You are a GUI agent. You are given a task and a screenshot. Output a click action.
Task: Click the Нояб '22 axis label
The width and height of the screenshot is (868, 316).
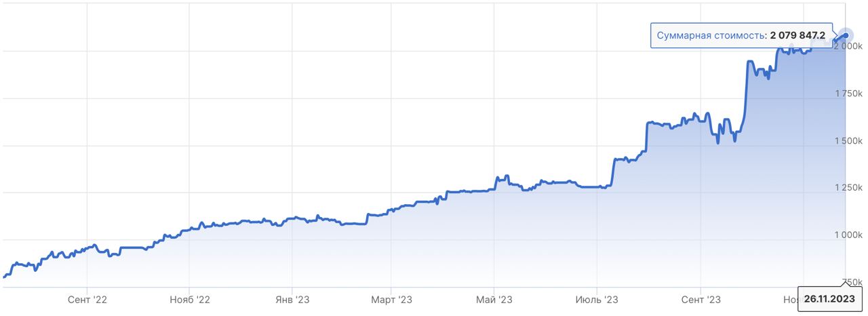(x=189, y=299)
